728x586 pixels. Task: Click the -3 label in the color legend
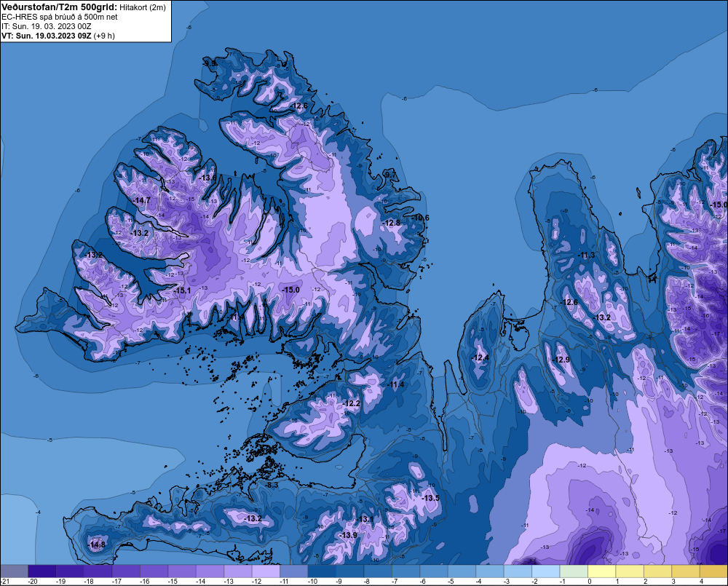coord(507,582)
